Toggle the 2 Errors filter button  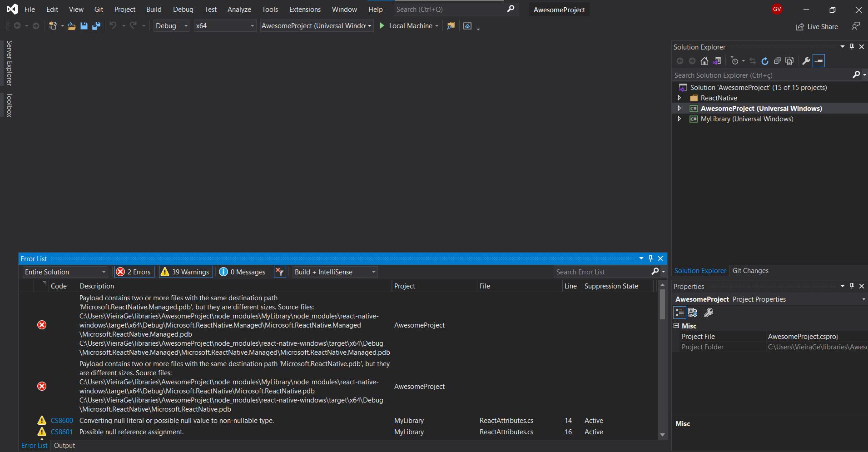coord(134,272)
